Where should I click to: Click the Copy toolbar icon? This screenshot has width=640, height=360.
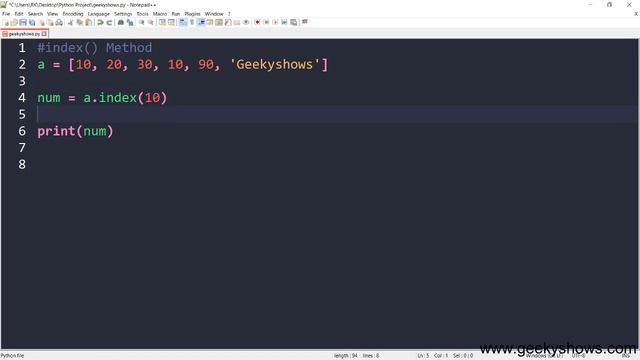point(79,22)
